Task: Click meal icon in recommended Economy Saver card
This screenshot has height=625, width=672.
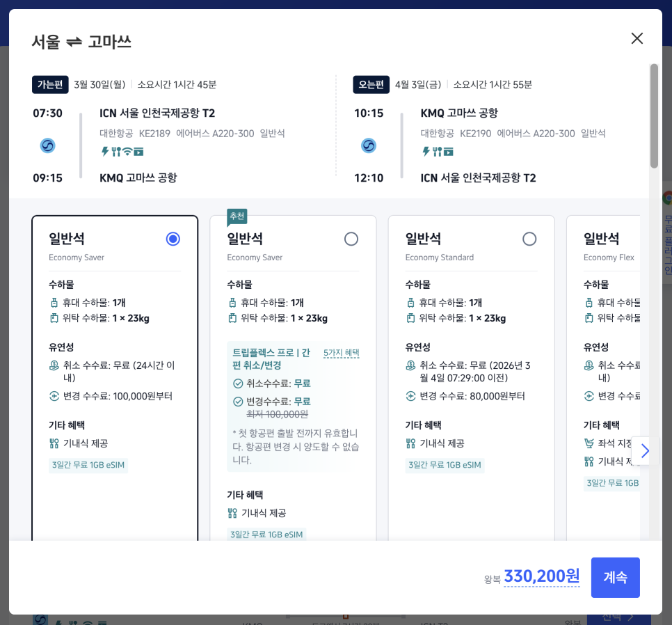Action: coord(232,513)
